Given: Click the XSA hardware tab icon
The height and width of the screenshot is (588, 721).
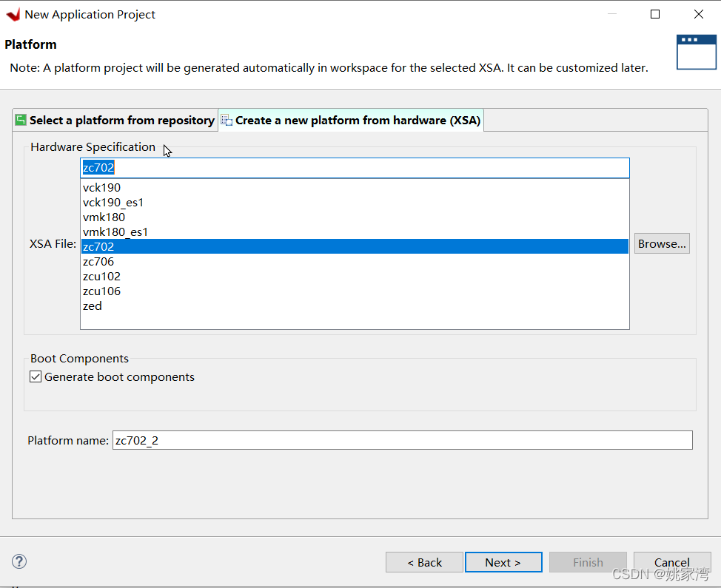Looking at the screenshot, I should (x=227, y=121).
